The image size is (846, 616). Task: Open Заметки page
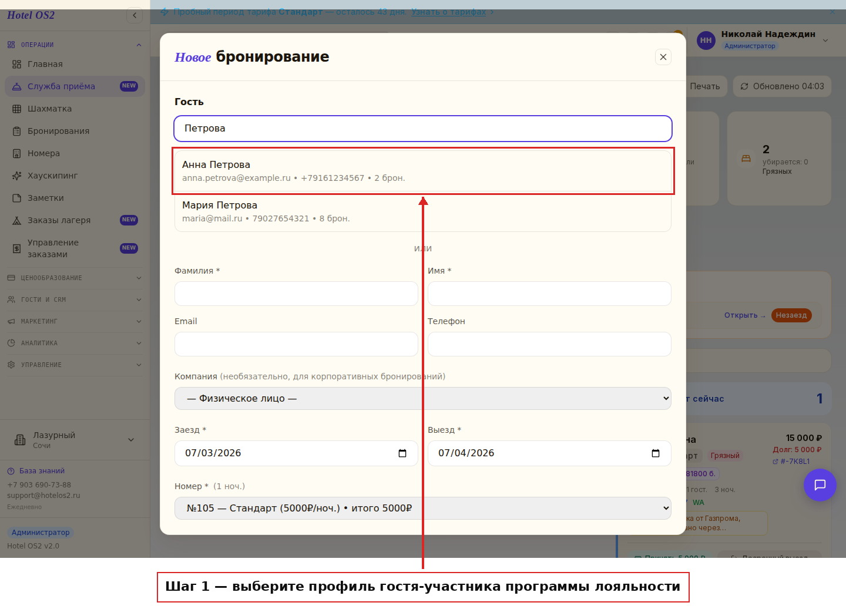75,198
